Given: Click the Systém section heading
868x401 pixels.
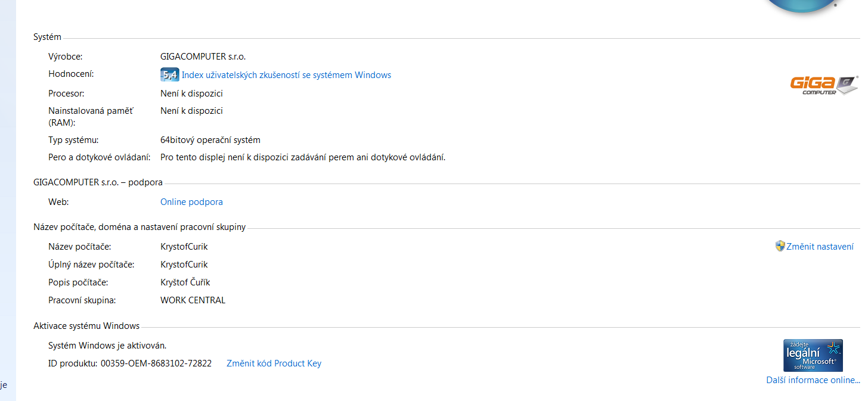Looking at the screenshot, I should tap(47, 37).
